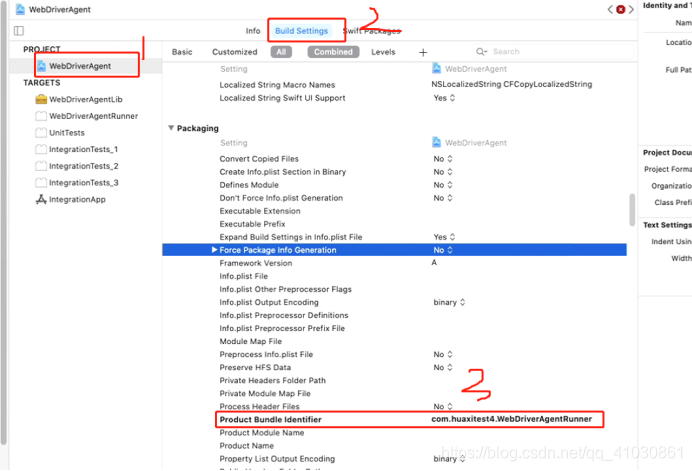Screen dimensions: 692x471
Task: Select UnitTests target
Action: click(x=67, y=133)
